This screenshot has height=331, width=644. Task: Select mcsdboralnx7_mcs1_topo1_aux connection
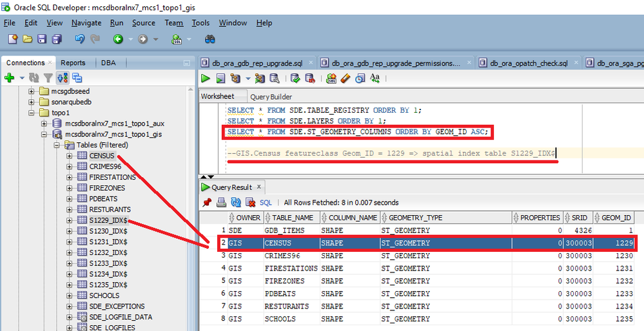115,124
